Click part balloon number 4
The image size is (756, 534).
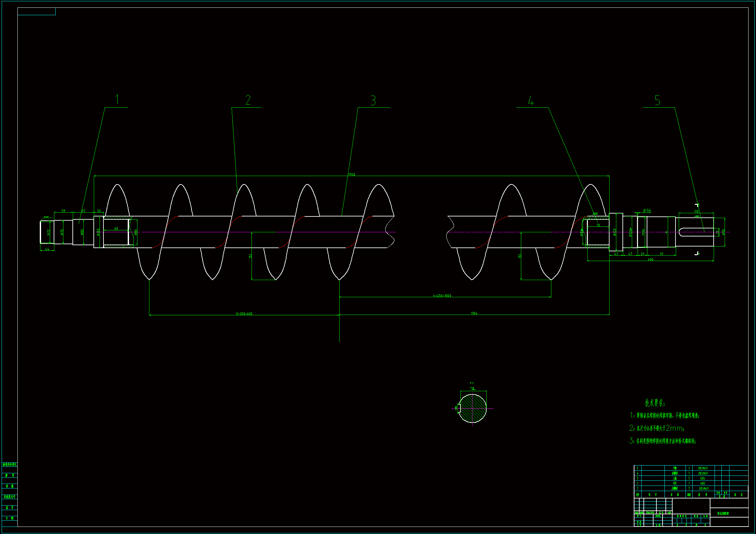coord(531,101)
